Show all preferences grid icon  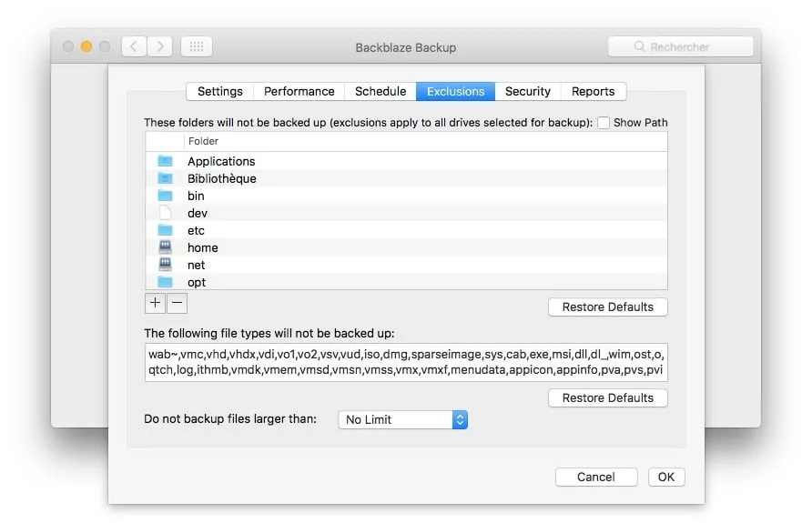[x=197, y=46]
